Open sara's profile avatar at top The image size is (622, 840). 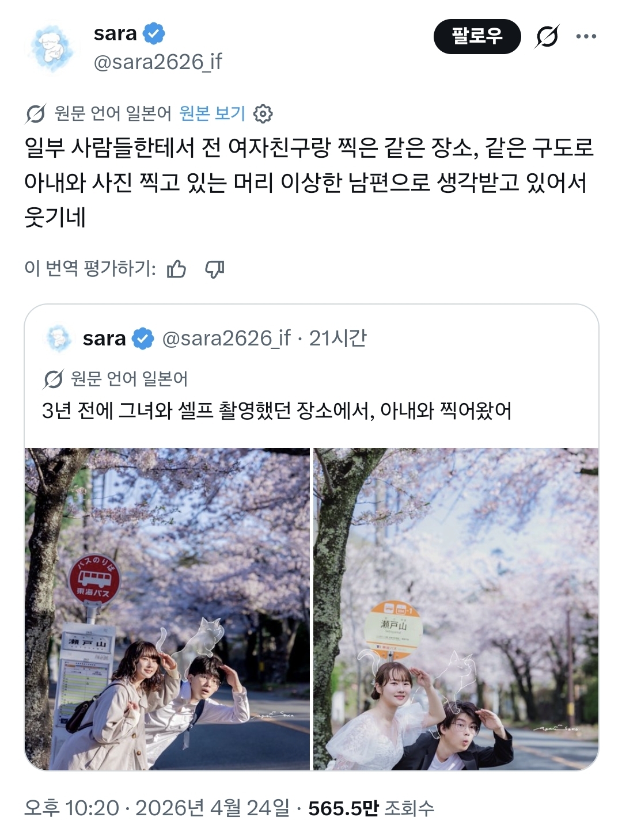pos(52,48)
